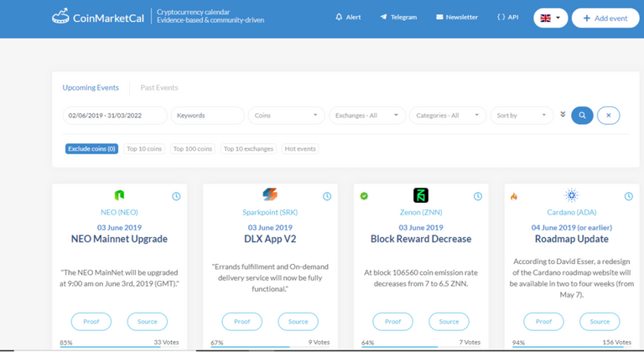Click Proof on Block Reward Decrease card
Viewport: 644px width, 352px height.
pos(392,322)
